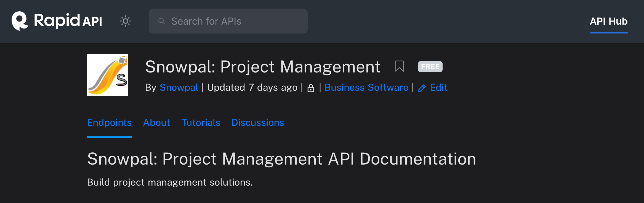Bookmark the Snowpal Project Management API
The image size is (644, 203).
coord(399,66)
